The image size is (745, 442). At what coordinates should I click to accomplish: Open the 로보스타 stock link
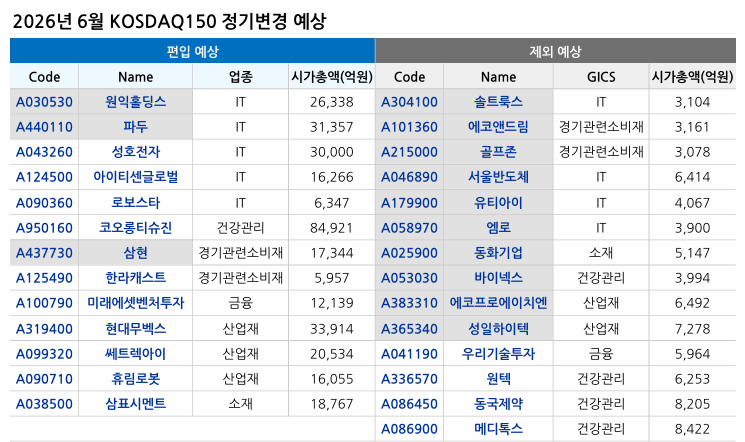point(135,202)
